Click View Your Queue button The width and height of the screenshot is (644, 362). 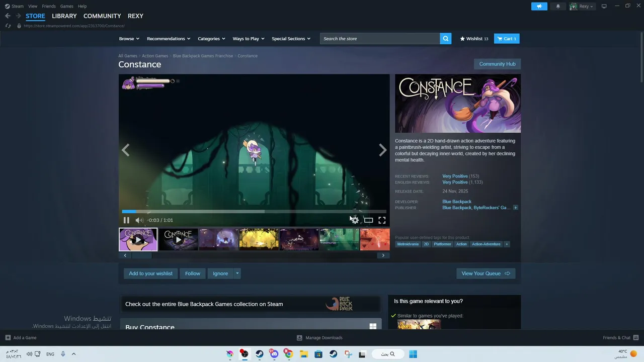[486, 274]
